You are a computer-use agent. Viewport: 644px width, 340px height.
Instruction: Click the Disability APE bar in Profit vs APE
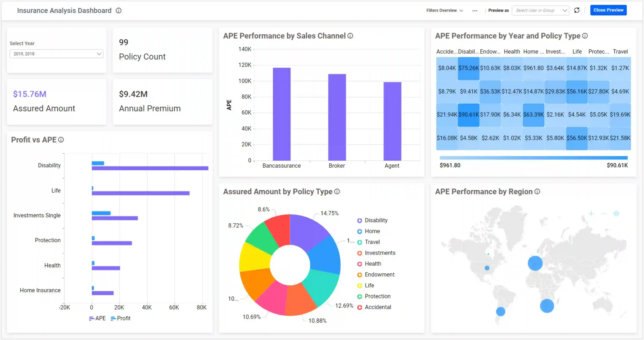(x=150, y=168)
